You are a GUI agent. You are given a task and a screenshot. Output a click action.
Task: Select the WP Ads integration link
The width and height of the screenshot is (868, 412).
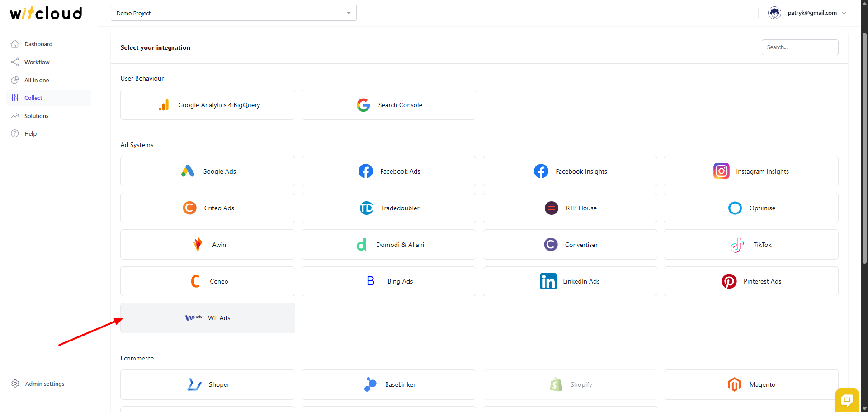click(219, 318)
